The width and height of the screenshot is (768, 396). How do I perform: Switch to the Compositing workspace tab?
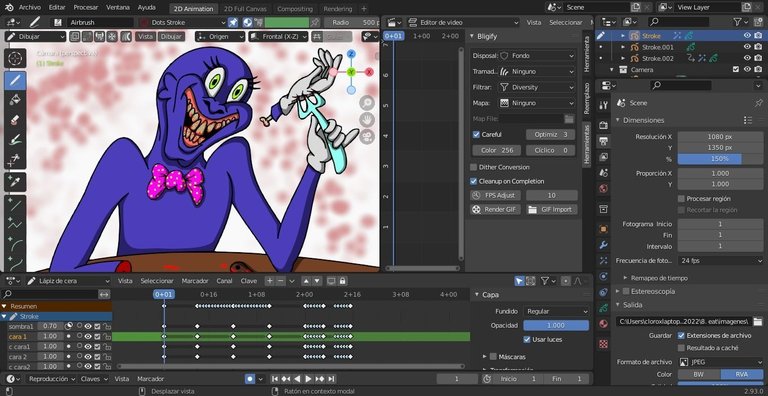point(295,9)
